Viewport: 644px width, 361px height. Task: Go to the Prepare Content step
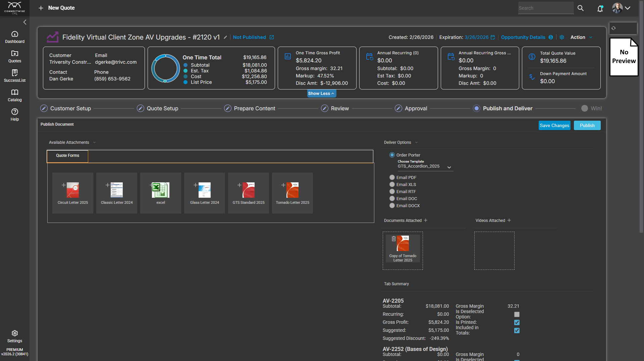tap(254, 108)
